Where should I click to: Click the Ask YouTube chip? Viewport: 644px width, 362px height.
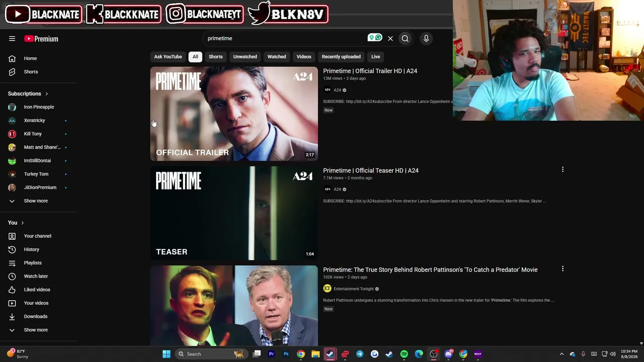[168, 57]
